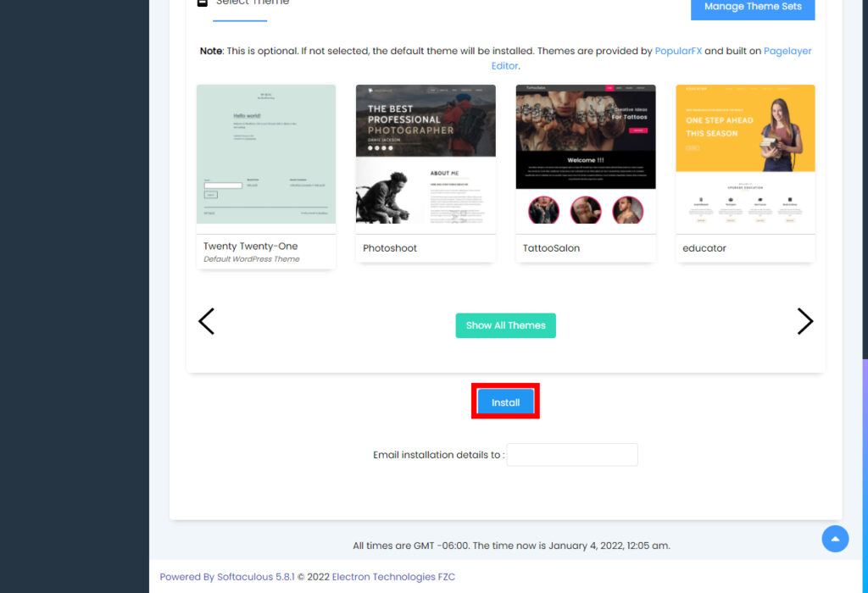868x593 pixels.
Task: Select the TattooSalon theme thumbnail
Action: point(586,154)
